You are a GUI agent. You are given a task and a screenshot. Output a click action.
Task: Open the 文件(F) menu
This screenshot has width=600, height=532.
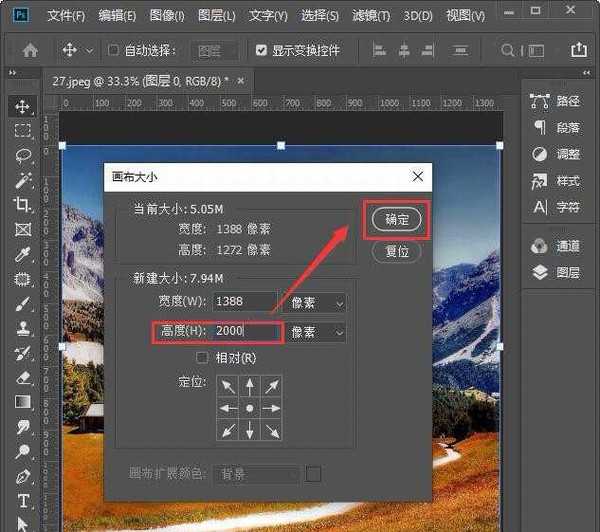point(66,16)
